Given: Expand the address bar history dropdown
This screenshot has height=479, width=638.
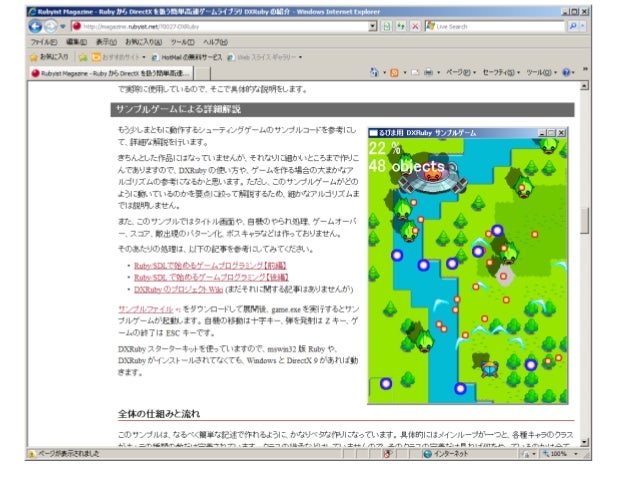Looking at the screenshot, I should click(x=373, y=26).
